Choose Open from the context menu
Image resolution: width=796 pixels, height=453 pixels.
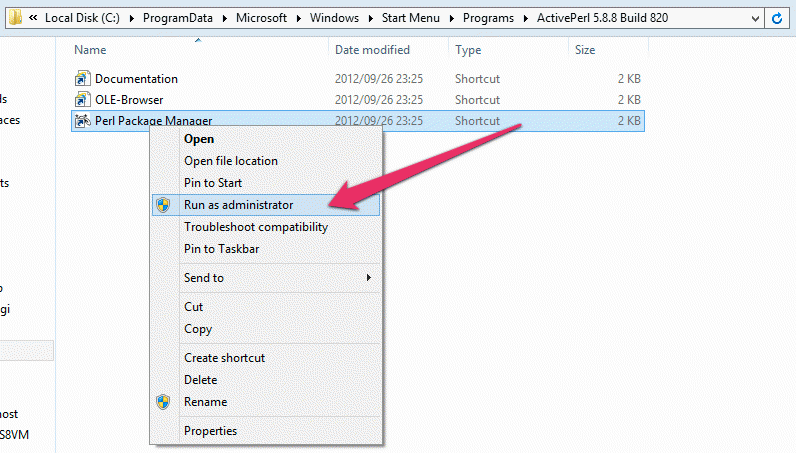click(199, 139)
